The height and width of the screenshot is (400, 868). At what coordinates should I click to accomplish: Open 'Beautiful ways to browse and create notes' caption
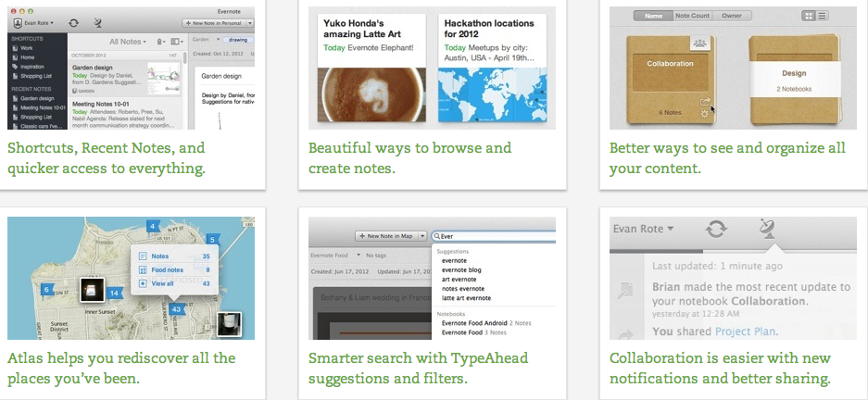[x=409, y=157]
